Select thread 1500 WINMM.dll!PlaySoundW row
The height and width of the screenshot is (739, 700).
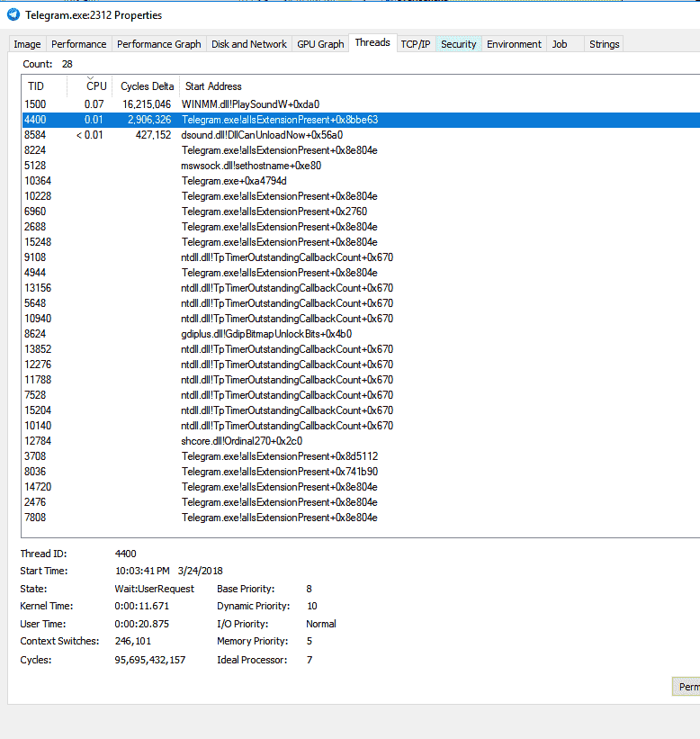361,104
